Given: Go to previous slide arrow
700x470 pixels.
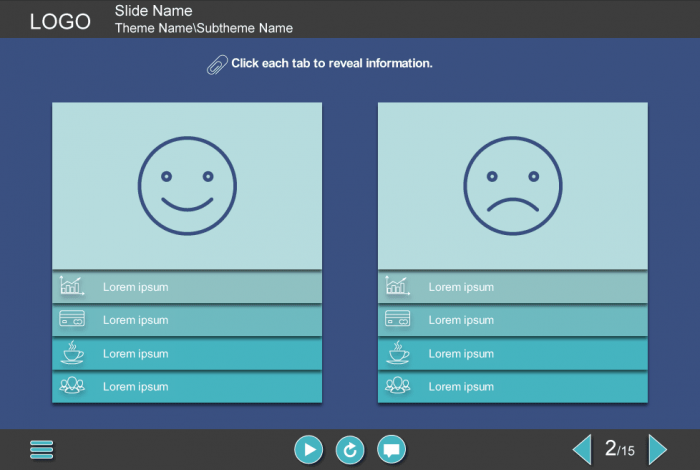Looking at the screenshot, I should coord(583,449).
